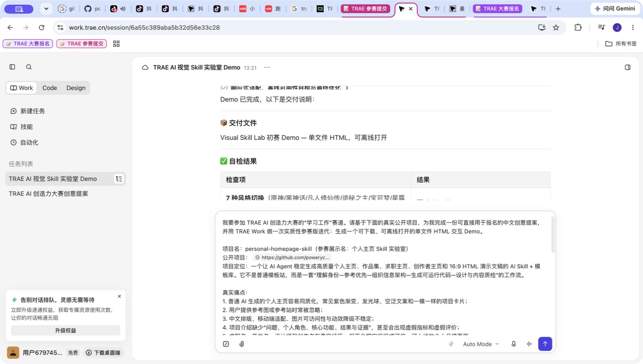Screen dimensions: 643x364
Task: Attach a file with the paperclip icon
Action: tap(242, 344)
